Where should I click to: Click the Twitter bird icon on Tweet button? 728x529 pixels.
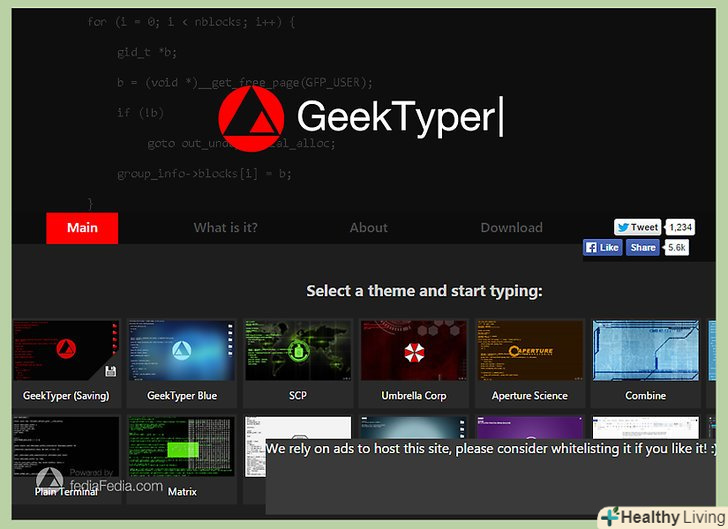tap(623, 227)
